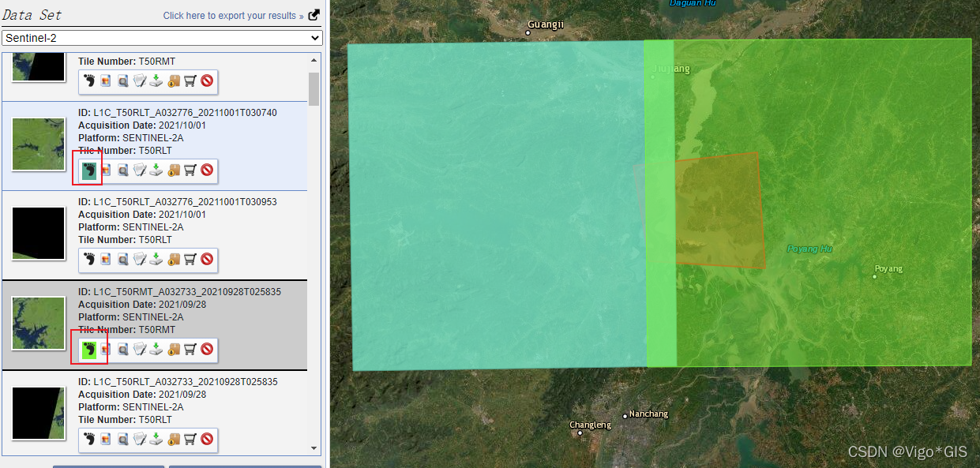
Task: Click the export results external-link icon
Action: pos(313,14)
